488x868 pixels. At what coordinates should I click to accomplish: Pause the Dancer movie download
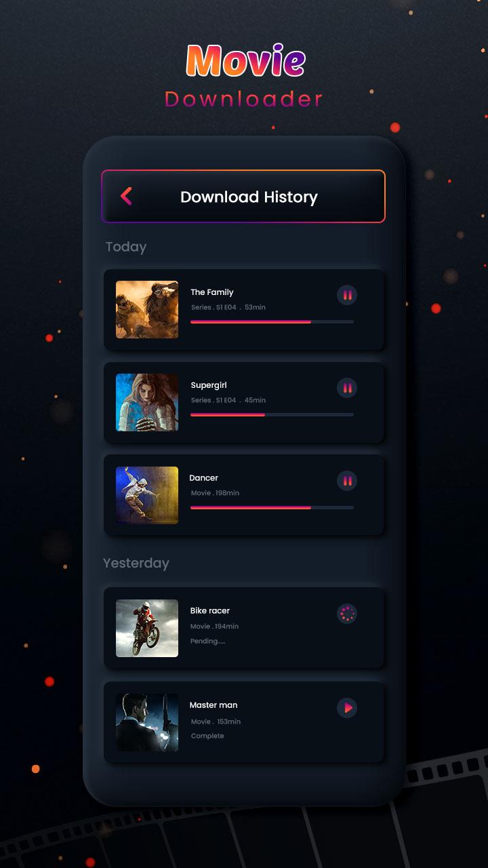click(347, 481)
